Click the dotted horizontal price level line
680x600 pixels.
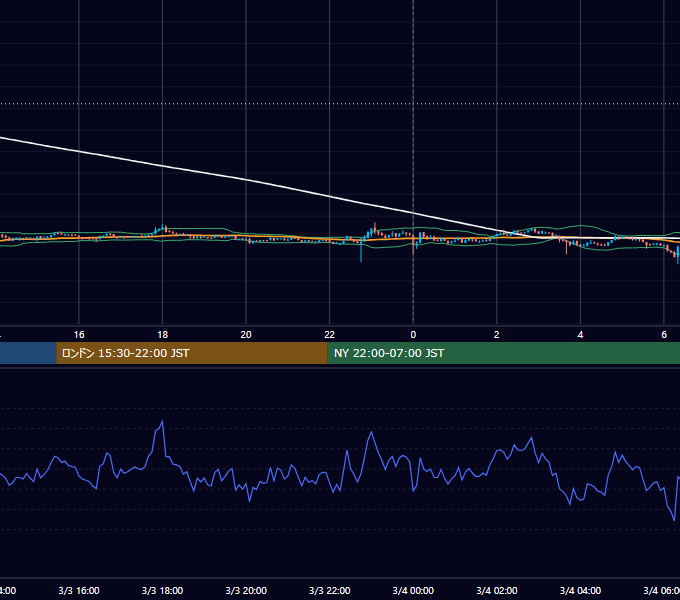(x=340, y=104)
